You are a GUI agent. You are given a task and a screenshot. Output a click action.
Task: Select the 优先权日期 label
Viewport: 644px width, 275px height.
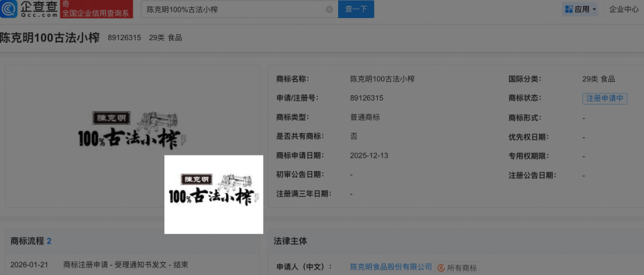pyautogui.click(x=529, y=137)
